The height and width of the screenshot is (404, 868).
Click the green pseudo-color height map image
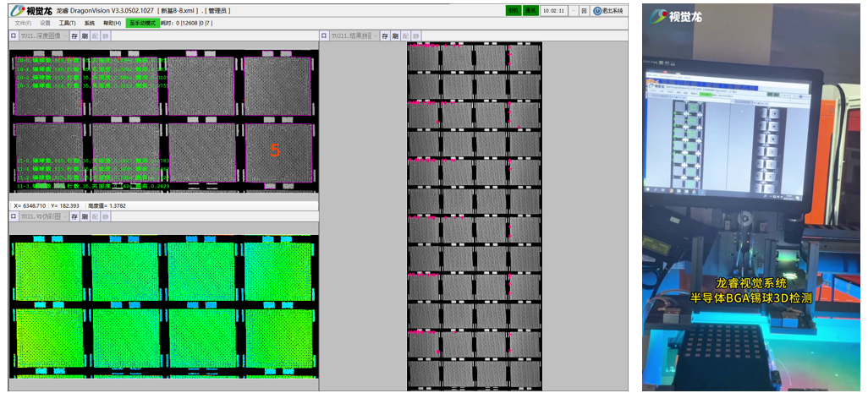click(163, 308)
